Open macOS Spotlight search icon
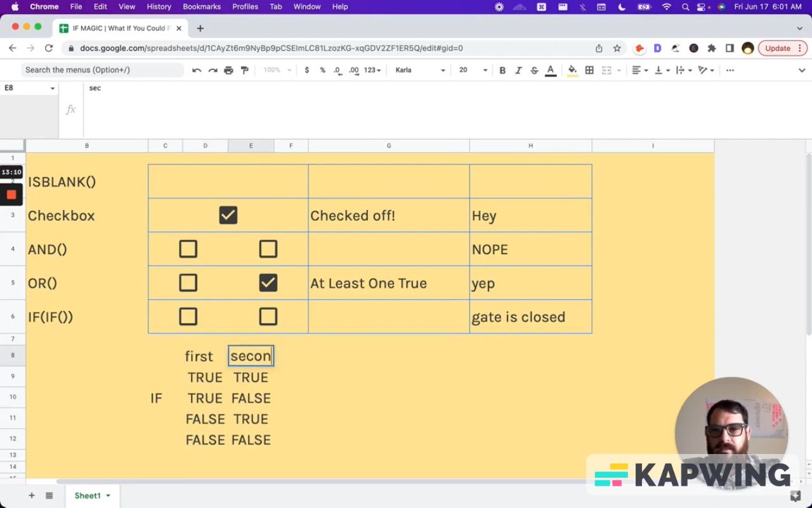The width and height of the screenshot is (812, 508). (685, 7)
